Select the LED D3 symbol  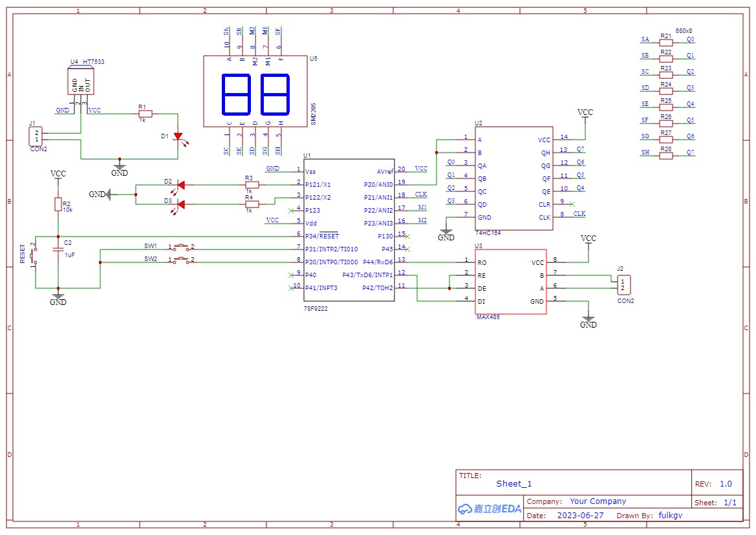pyautogui.click(x=180, y=204)
